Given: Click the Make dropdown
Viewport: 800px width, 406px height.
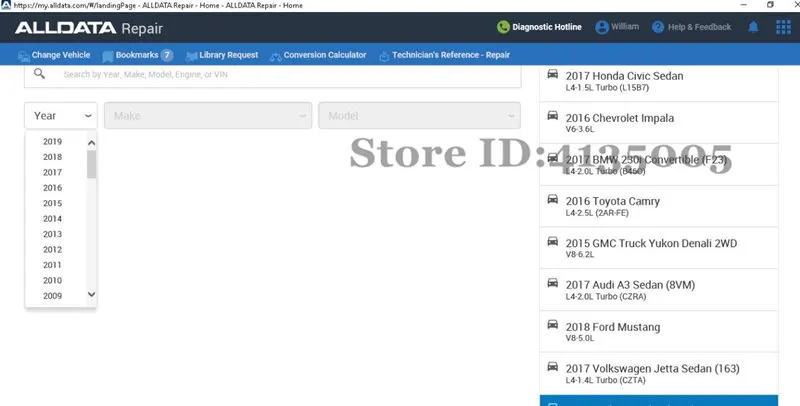Looking at the screenshot, I should click(x=208, y=116).
